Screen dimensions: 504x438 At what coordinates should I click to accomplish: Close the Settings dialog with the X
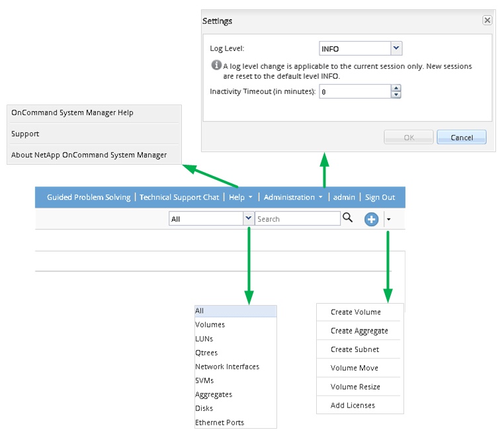point(487,21)
